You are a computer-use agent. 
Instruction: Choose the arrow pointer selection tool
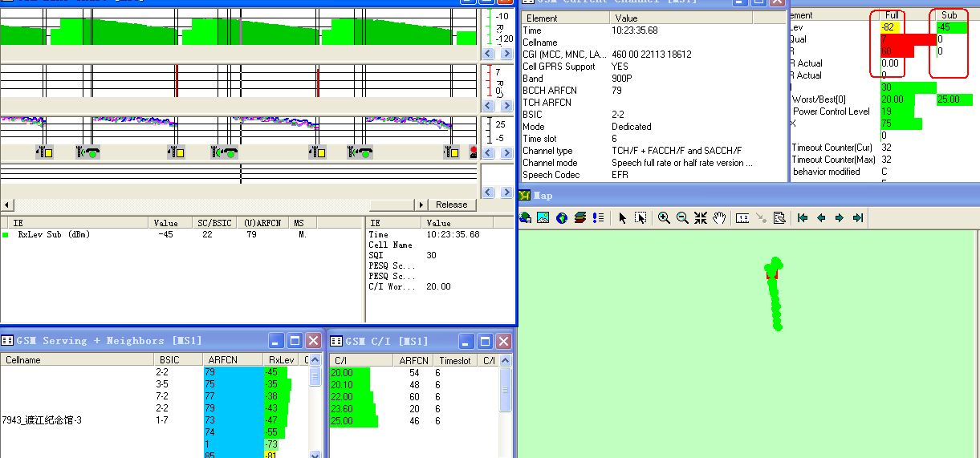coord(622,218)
